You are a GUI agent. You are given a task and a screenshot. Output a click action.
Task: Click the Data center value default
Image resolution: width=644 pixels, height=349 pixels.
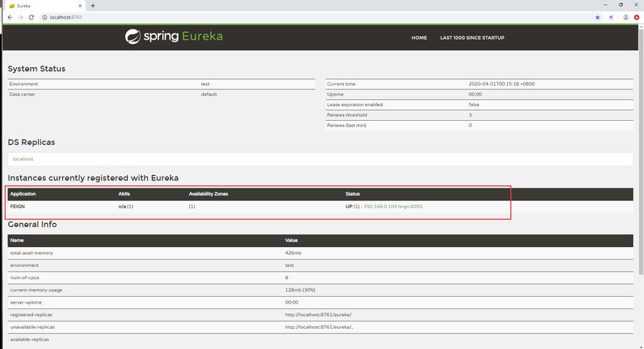click(x=209, y=94)
